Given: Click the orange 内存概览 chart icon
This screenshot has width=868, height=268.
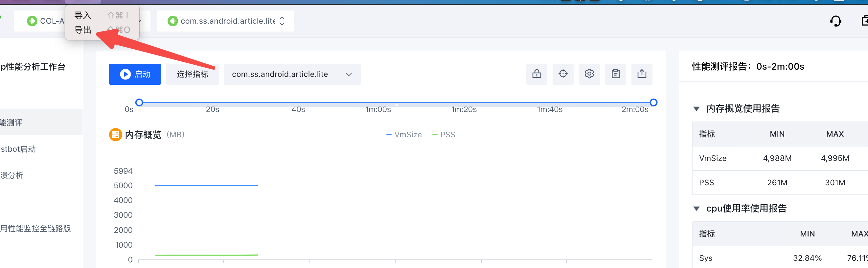Looking at the screenshot, I should pos(116,135).
